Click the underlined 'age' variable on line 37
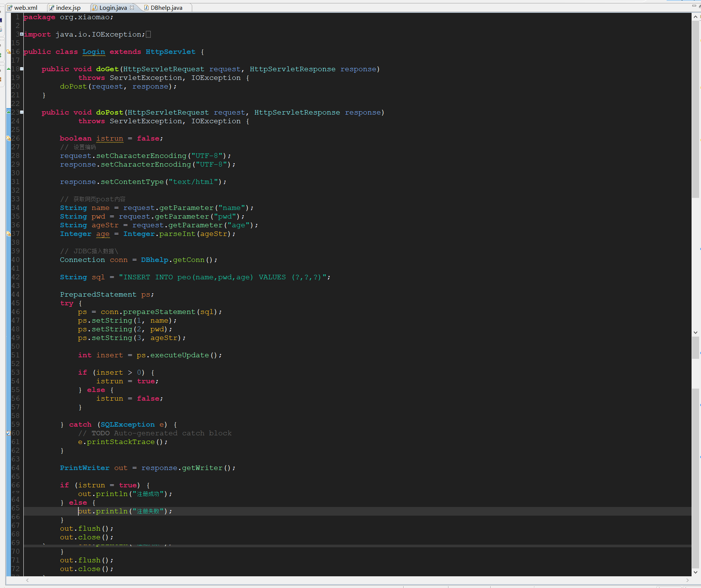This screenshot has width=701, height=588. click(x=103, y=234)
